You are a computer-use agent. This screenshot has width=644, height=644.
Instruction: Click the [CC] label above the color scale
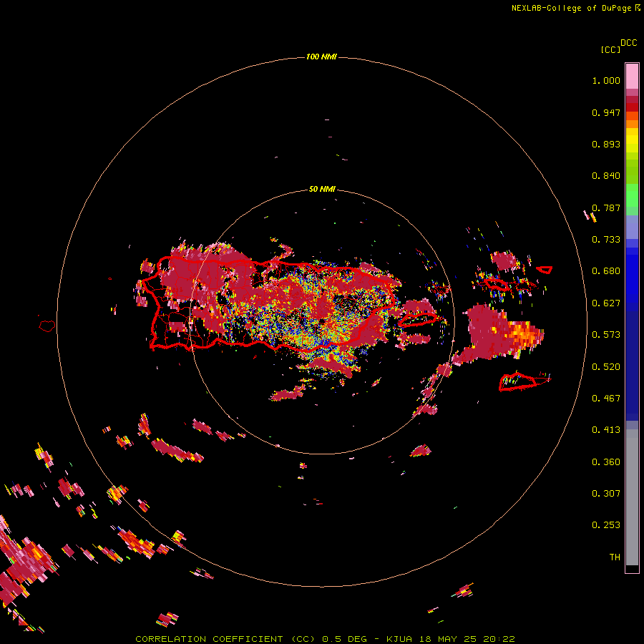(x=610, y=49)
